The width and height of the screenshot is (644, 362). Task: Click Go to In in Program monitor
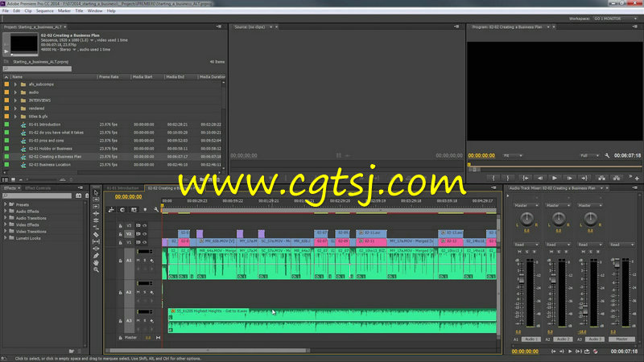525,178
